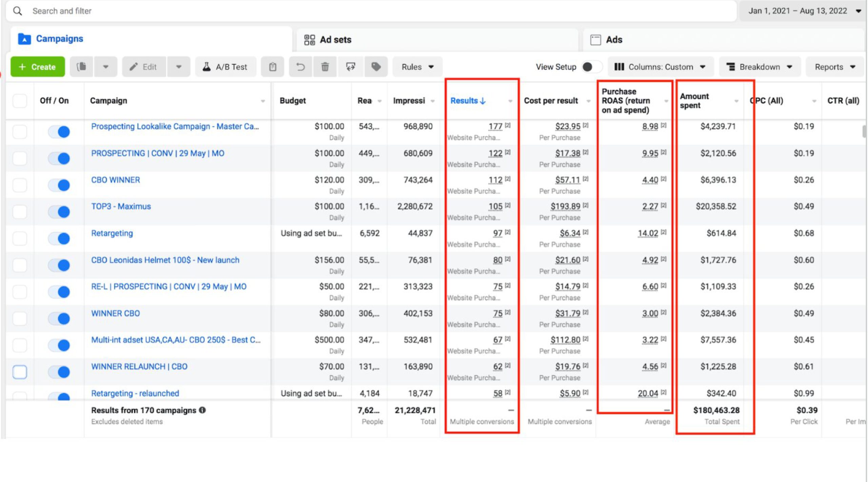Click the search magnifier icon
Image resolution: width=868 pixels, height=482 pixels.
17,11
